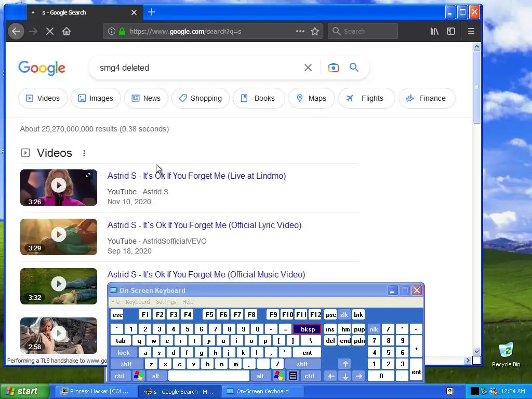The image size is (532, 399).
Task: Click the left Windows logo key
Action: click(x=138, y=376)
